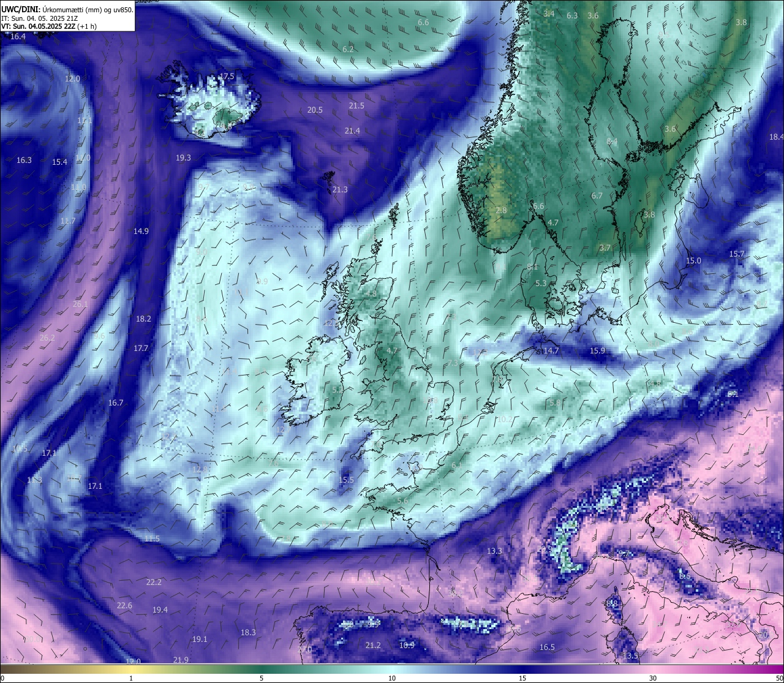The height and width of the screenshot is (683, 784).
Task: Click the 13.5 value near Sardinia
Action: tap(630, 656)
